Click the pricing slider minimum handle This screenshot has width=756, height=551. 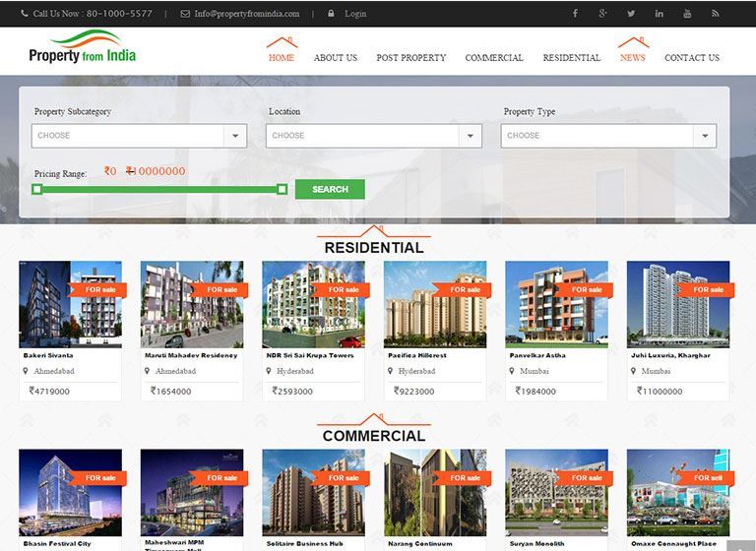point(36,190)
